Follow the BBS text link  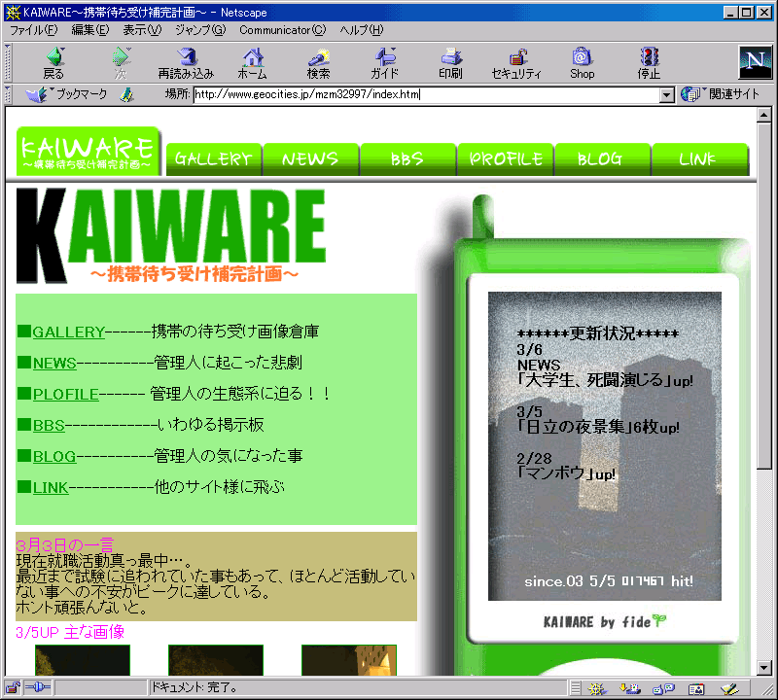49,425
